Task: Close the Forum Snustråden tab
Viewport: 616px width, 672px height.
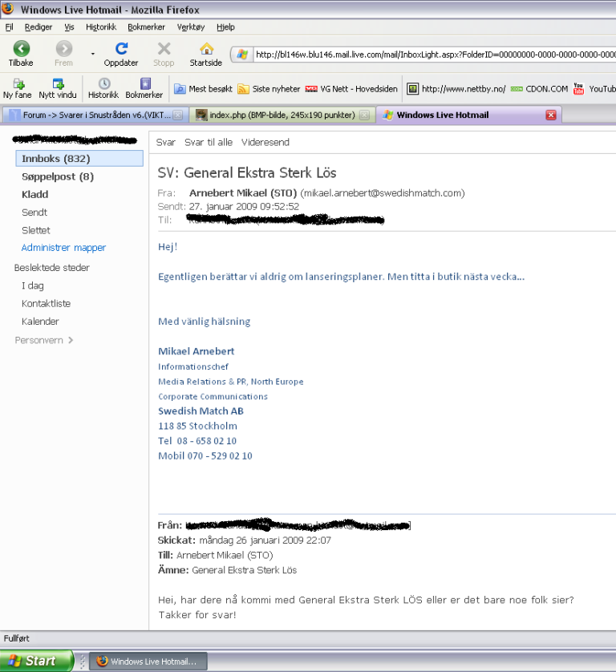Action: click(x=177, y=115)
